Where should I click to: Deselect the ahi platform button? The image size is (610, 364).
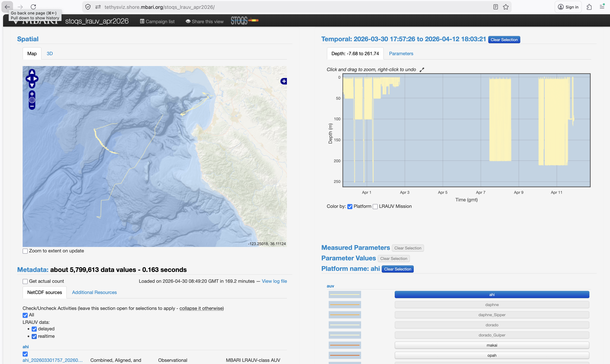[492, 295]
